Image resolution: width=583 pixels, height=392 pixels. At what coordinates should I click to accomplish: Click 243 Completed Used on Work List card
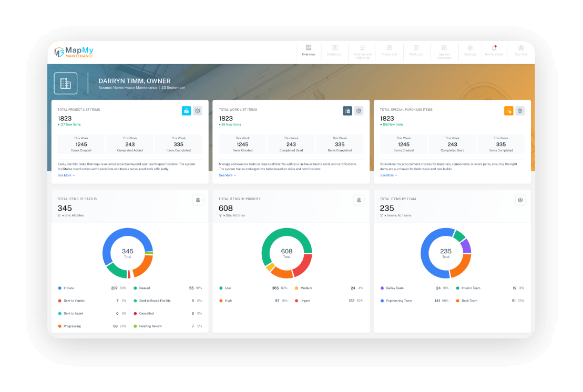pos(291,144)
